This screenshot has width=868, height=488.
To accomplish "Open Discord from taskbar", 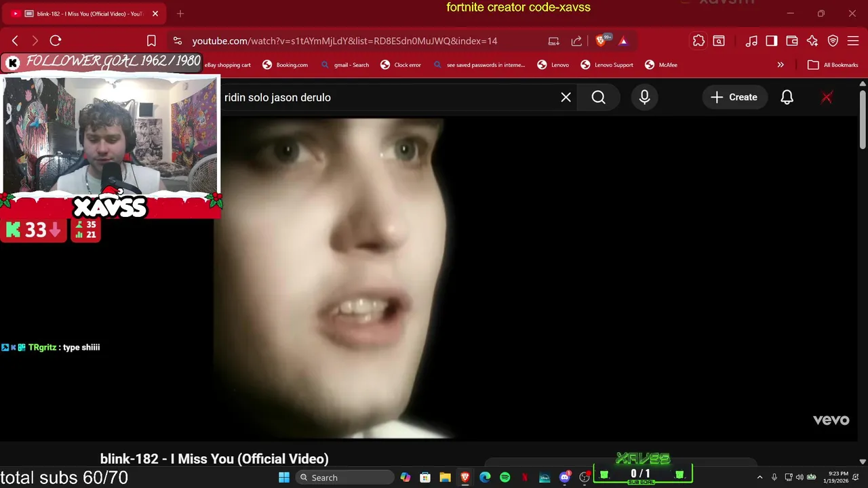I will pos(564,478).
